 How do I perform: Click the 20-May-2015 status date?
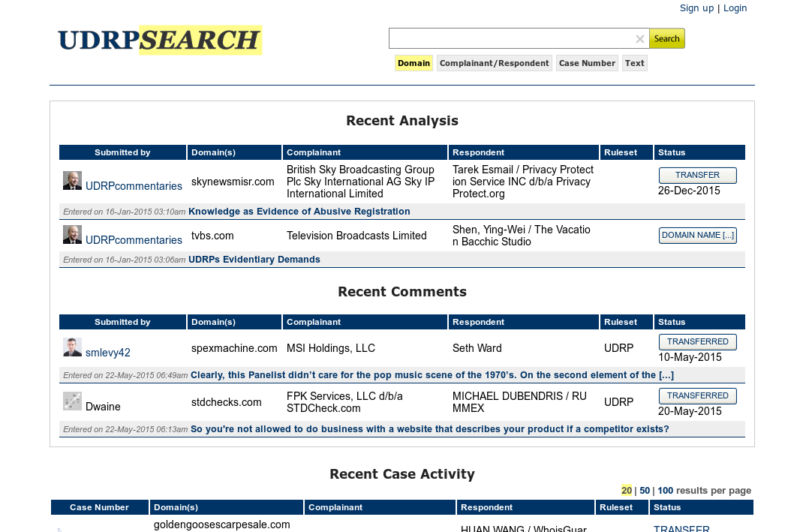click(x=690, y=411)
